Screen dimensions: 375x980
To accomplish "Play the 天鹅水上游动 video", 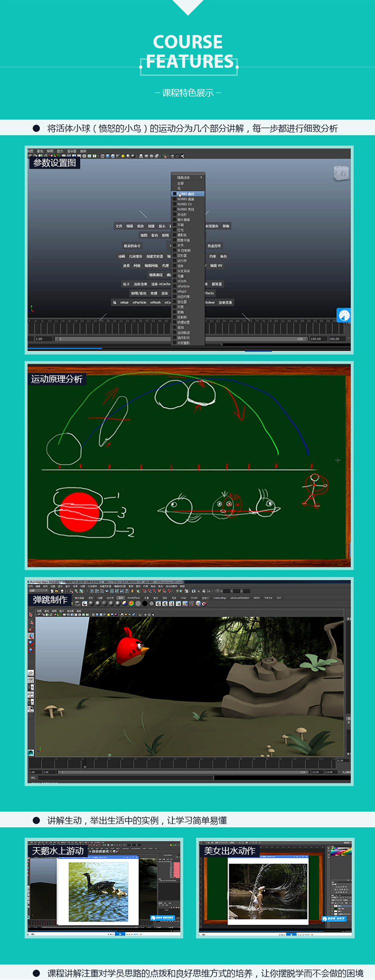I will coord(120,933).
